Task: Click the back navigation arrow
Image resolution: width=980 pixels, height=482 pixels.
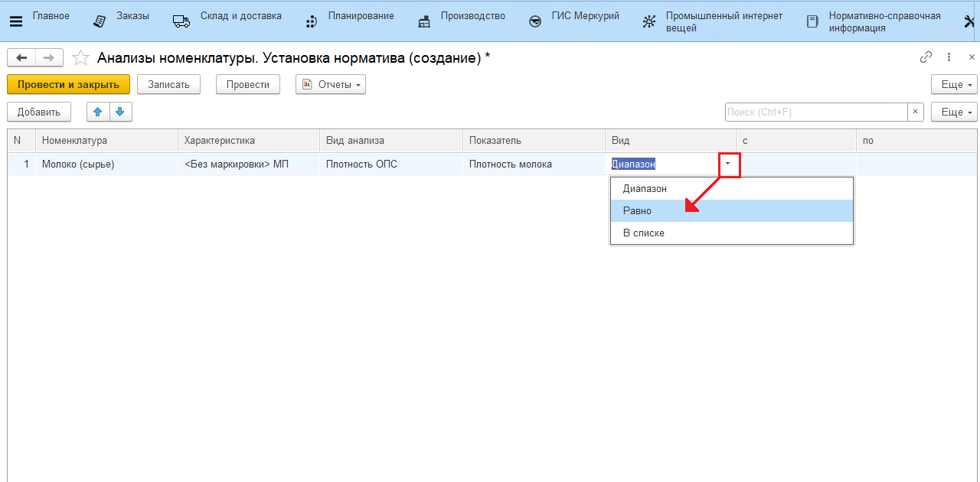Action: pyautogui.click(x=21, y=57)
